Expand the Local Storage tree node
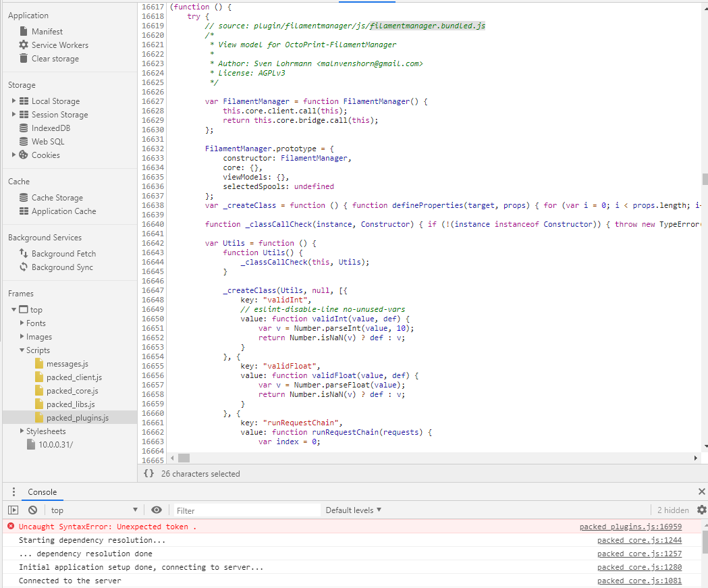This screenshot has width=708, height=588. (13, 101)
